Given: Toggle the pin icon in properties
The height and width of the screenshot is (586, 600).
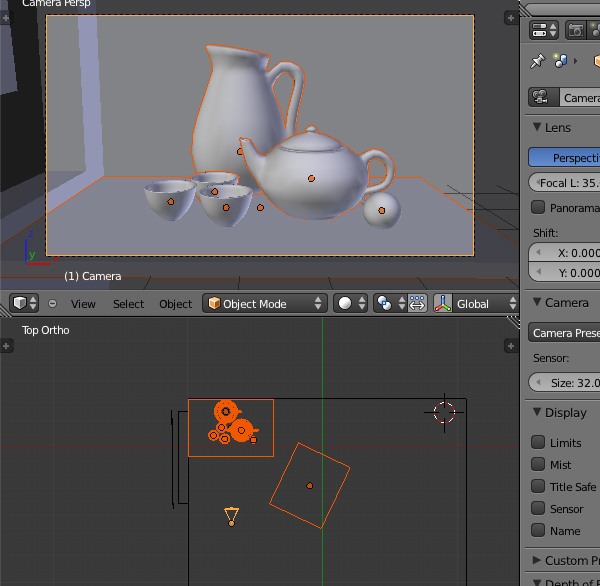Looking at the screenshot, I should 538,61.
